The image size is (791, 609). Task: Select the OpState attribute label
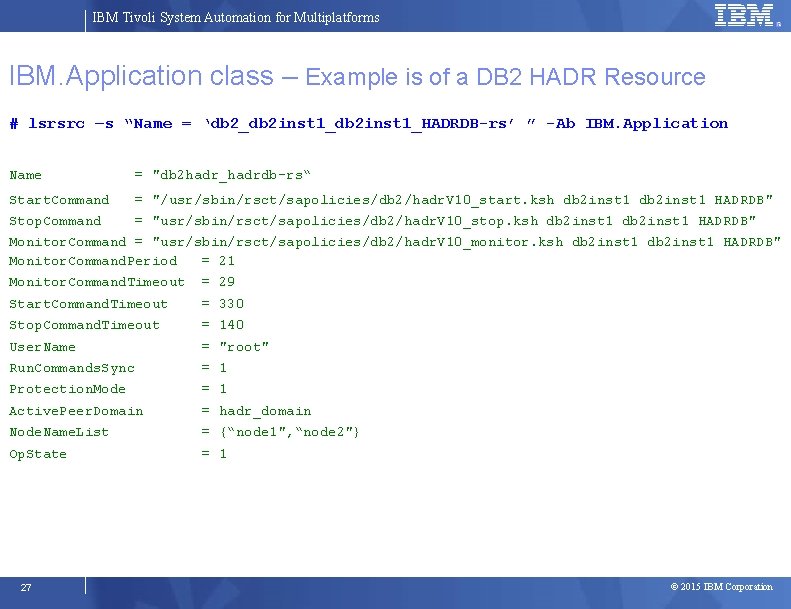click(x=38, y=454)
